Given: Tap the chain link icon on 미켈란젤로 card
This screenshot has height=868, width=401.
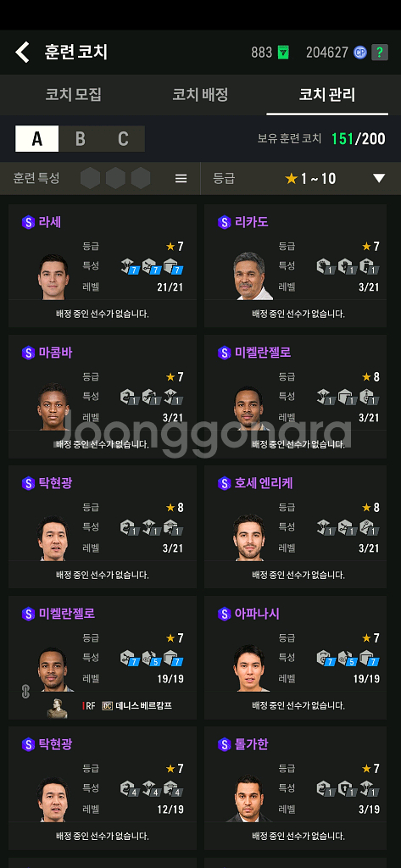Looking at the screenshot, I should [x=25, y=692].
